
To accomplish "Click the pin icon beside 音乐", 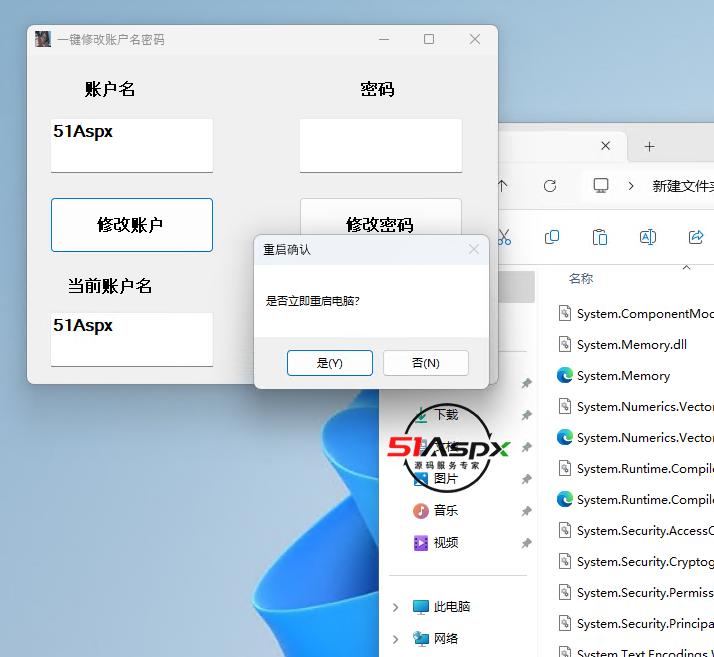I will [x=526, y=511].
